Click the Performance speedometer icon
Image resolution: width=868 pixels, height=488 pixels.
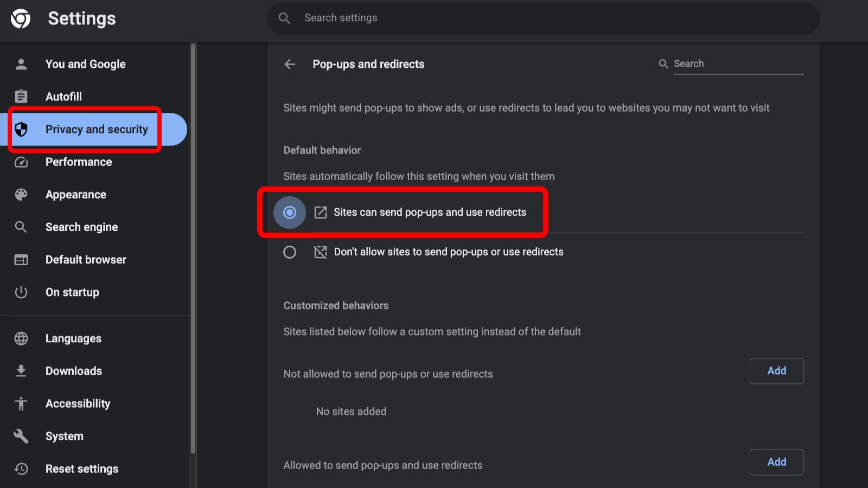point(21,162)
